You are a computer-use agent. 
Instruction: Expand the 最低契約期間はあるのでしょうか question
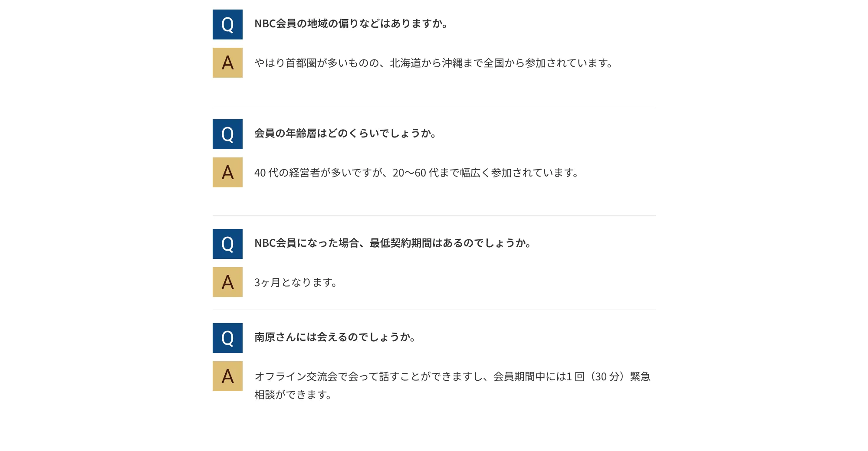(x=393, y=243)
